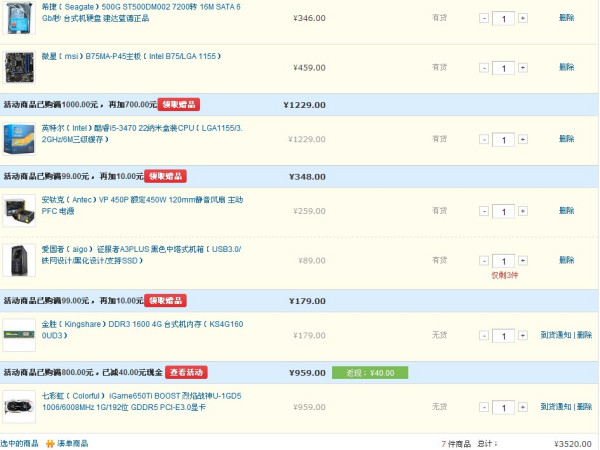Click the ¥3520.00 total amount
600x450 pixels.
[x=572, y=444]
